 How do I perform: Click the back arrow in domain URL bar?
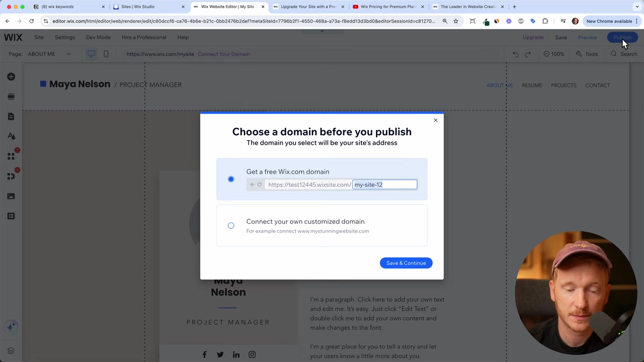[253, 185]
